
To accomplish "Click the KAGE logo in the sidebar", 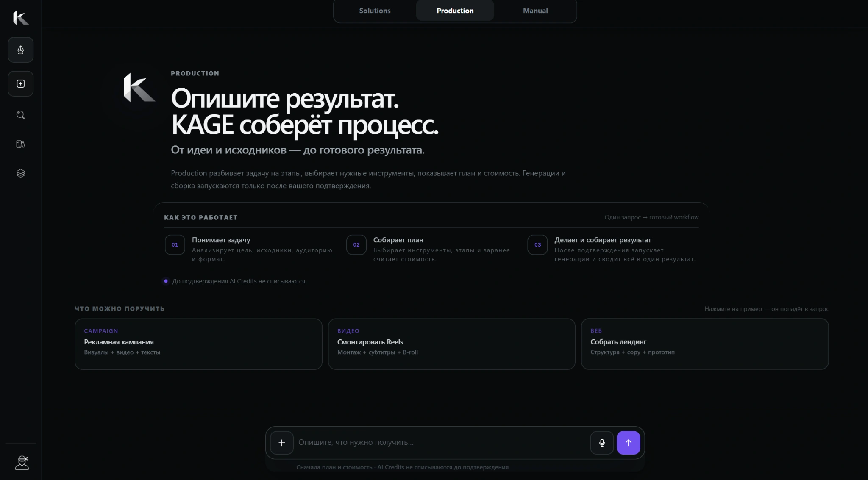I will click(21, 18).
